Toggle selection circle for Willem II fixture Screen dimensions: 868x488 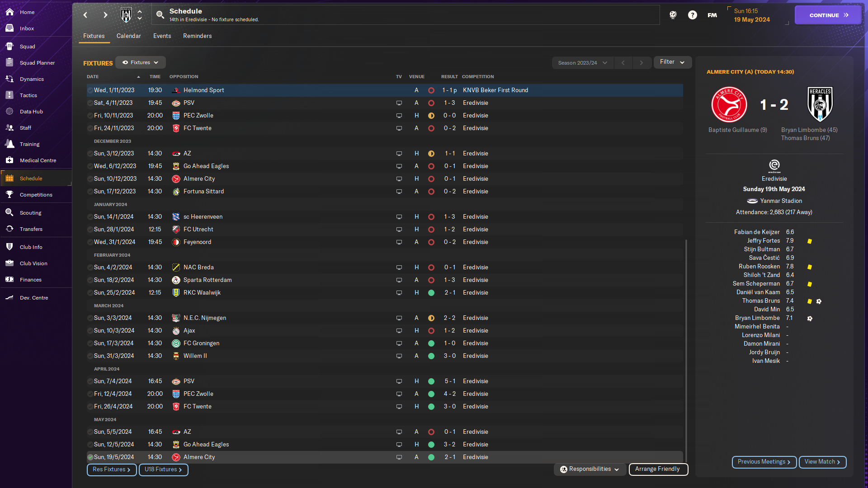tap(90, 356)
